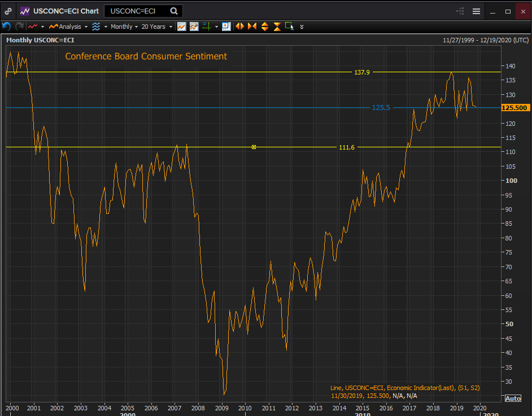Click the add-panel plus icon in toolbar

[x=226, y=27]
